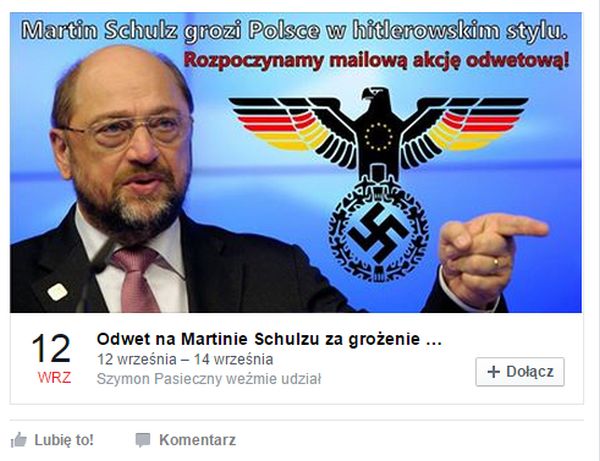Open the event title 'Odwet na Martinie Schulzu'
Viewport: 600px width, 461px height.
[269, 339]
